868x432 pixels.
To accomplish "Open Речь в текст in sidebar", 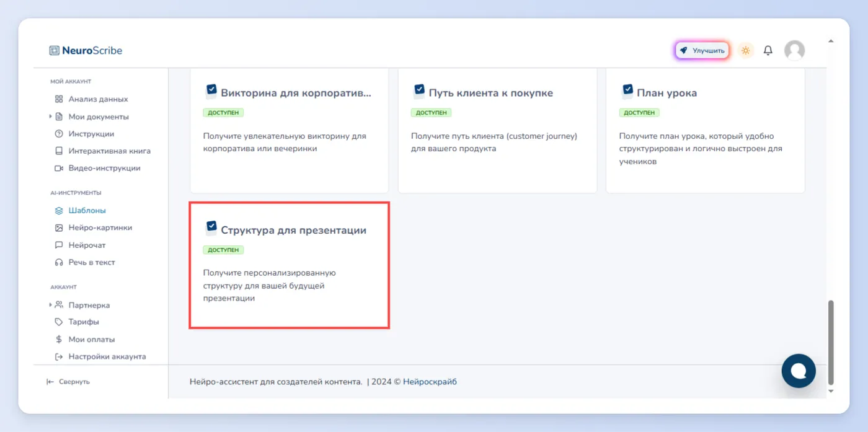I will (92, 263).
